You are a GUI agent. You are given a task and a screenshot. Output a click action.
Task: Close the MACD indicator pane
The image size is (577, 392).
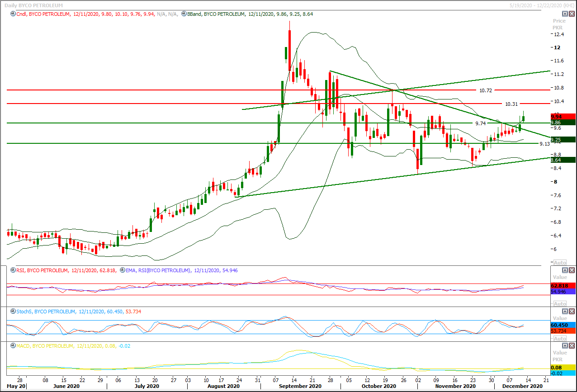[x=572, y=346]
